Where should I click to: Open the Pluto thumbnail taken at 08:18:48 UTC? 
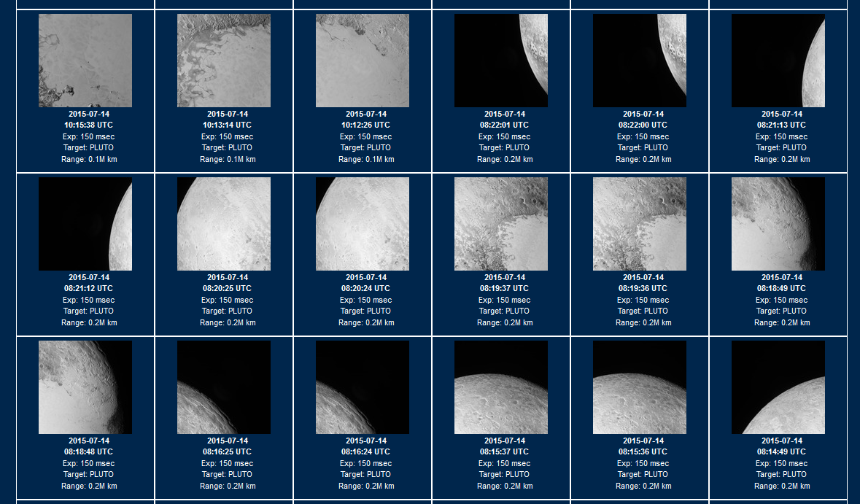(x=85, y=387)
